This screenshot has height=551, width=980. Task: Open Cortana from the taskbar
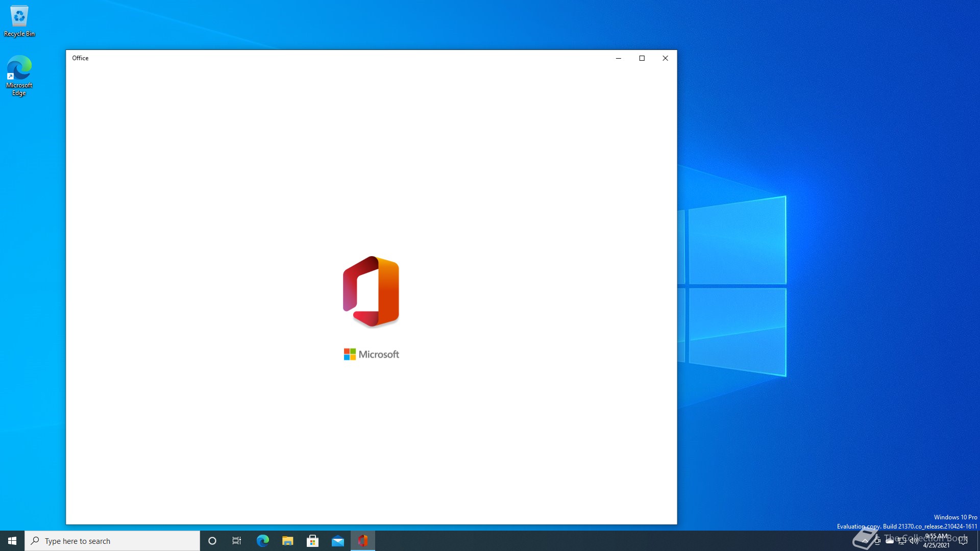coord(212,541)
